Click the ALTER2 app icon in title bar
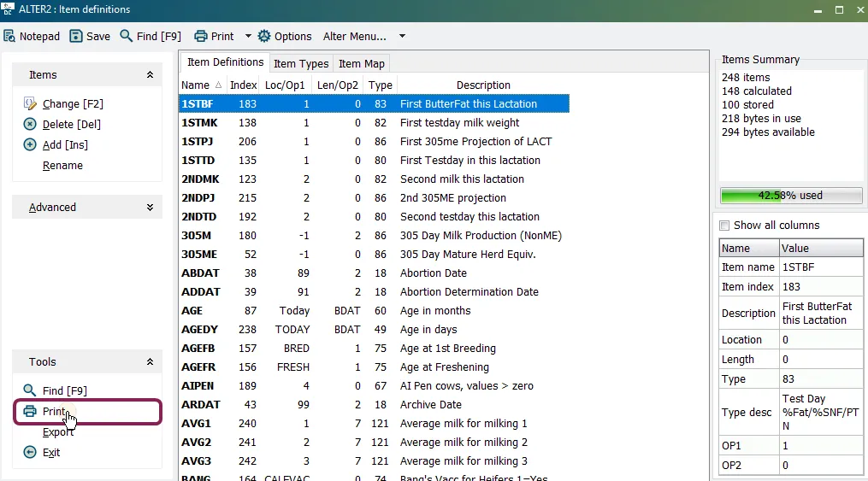The height and width of the screenshot is (481, 868). 8,9
